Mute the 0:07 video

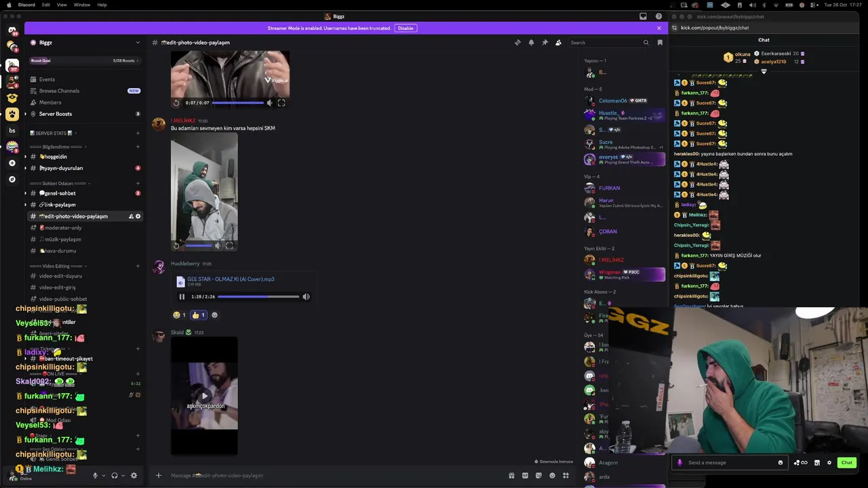[269, 103]
